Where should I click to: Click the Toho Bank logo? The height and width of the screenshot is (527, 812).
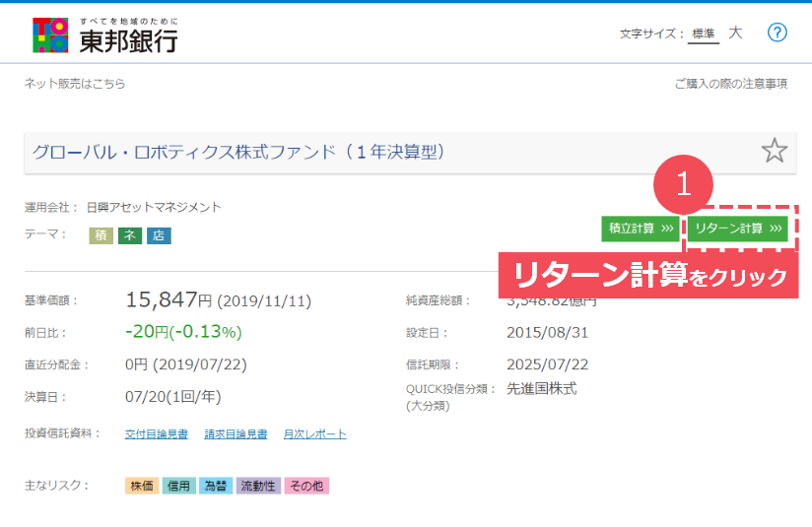(105, 35)
